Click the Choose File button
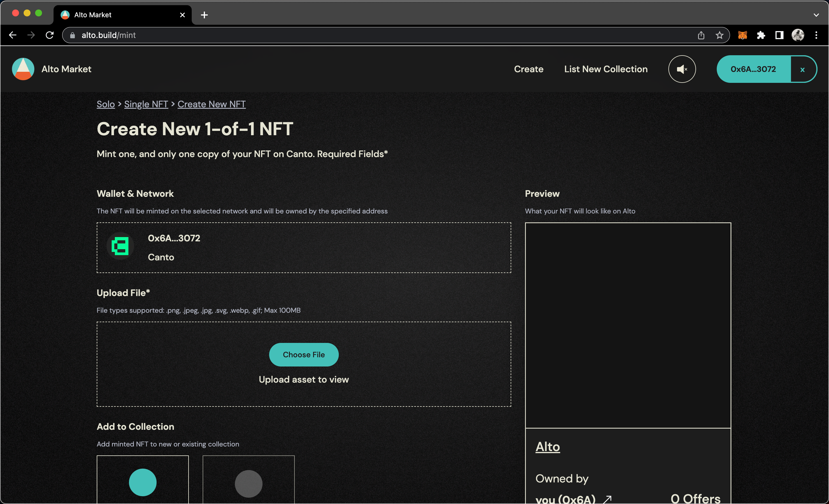This screenshot has width=829, height=504. click(304, 354)
